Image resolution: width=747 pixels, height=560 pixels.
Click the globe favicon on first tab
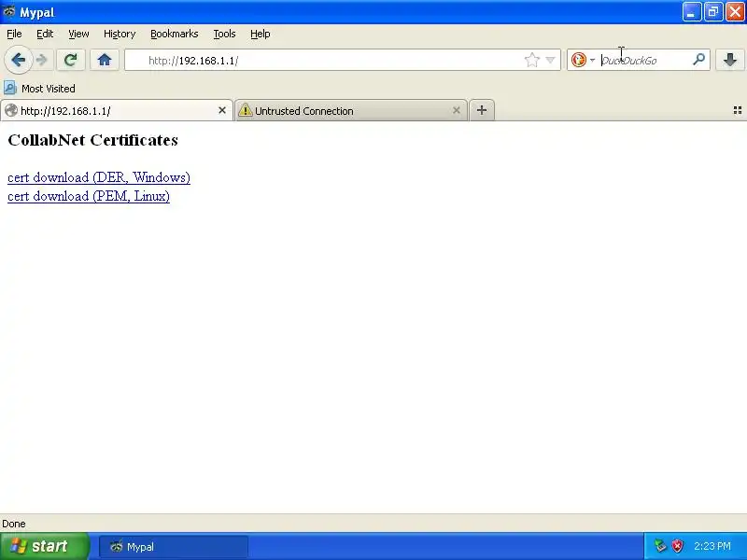click(11, 110)
